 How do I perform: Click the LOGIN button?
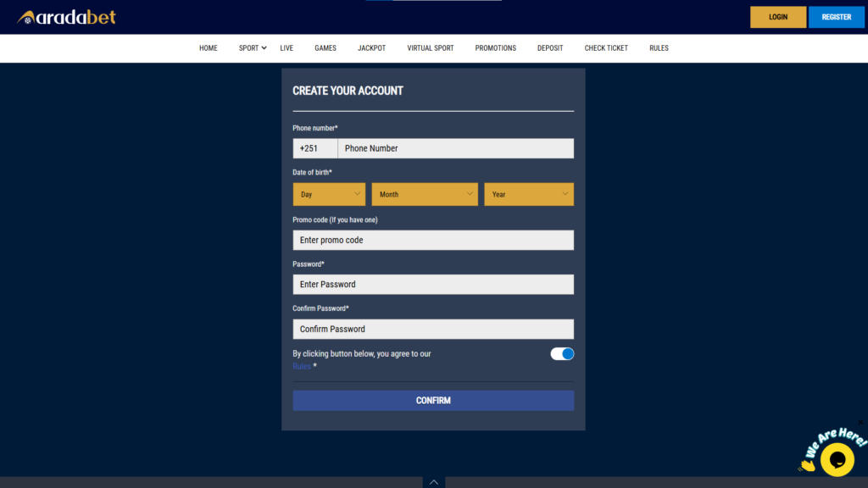(x=777, y=16)
